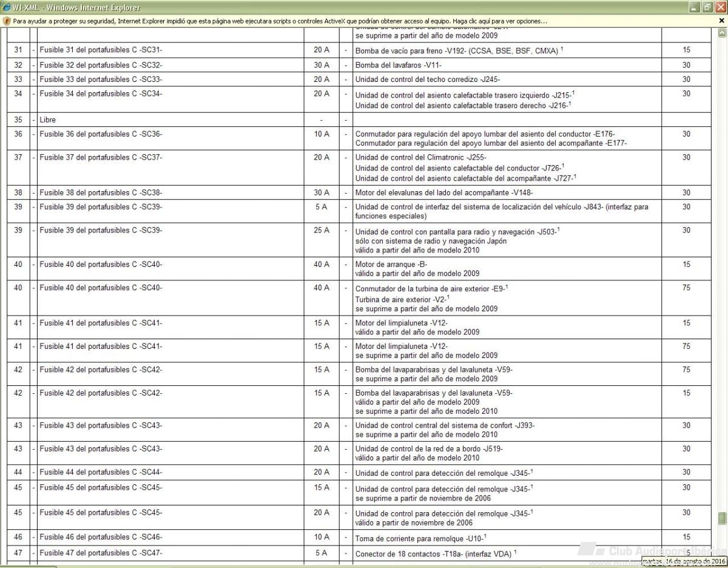Image resolution: width=728 pixels, height=568 pixels.
Task: Select the 'Fusible 31 del portafusibles C' cell
Action: point(101,50)
